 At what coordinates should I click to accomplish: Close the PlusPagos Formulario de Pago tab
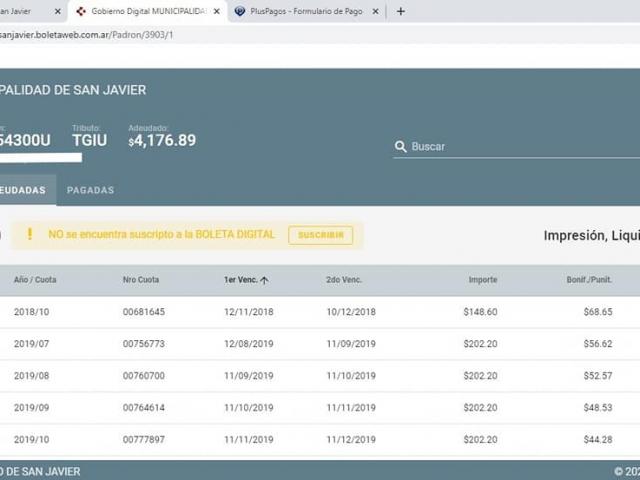point(376,11)
